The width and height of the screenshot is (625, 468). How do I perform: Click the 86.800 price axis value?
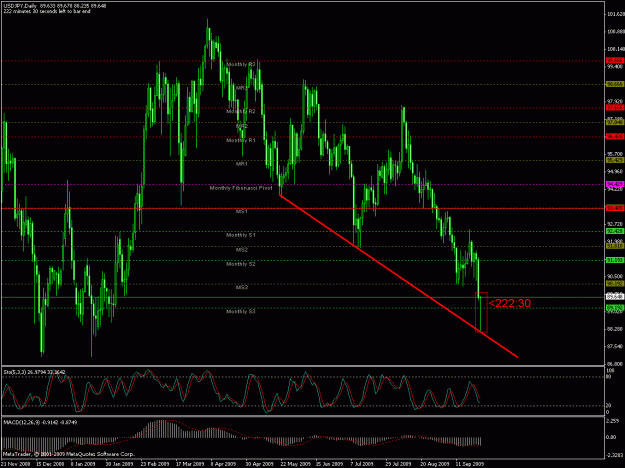pyautogui.click(x=616, y=364)
